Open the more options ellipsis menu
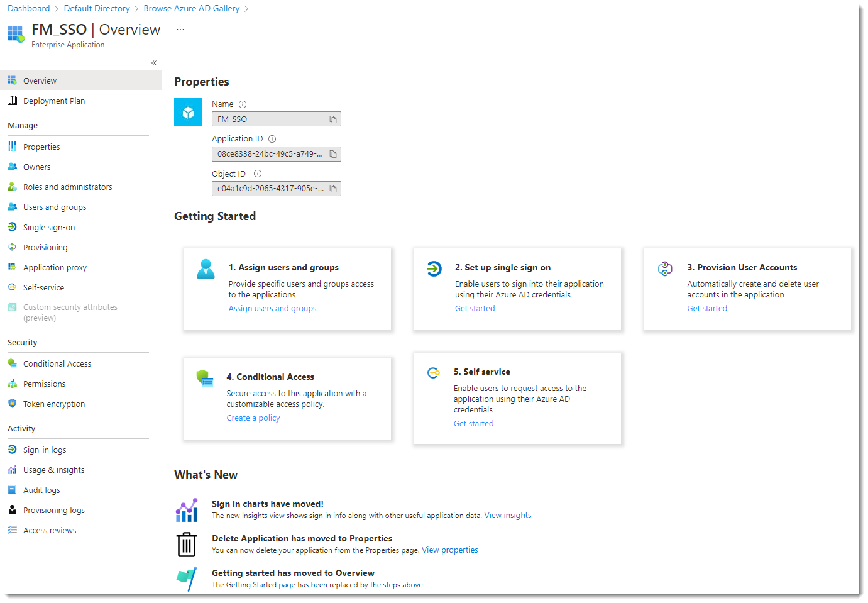The width and height of the screenshot is (868, 603). (x=180, y=30)
